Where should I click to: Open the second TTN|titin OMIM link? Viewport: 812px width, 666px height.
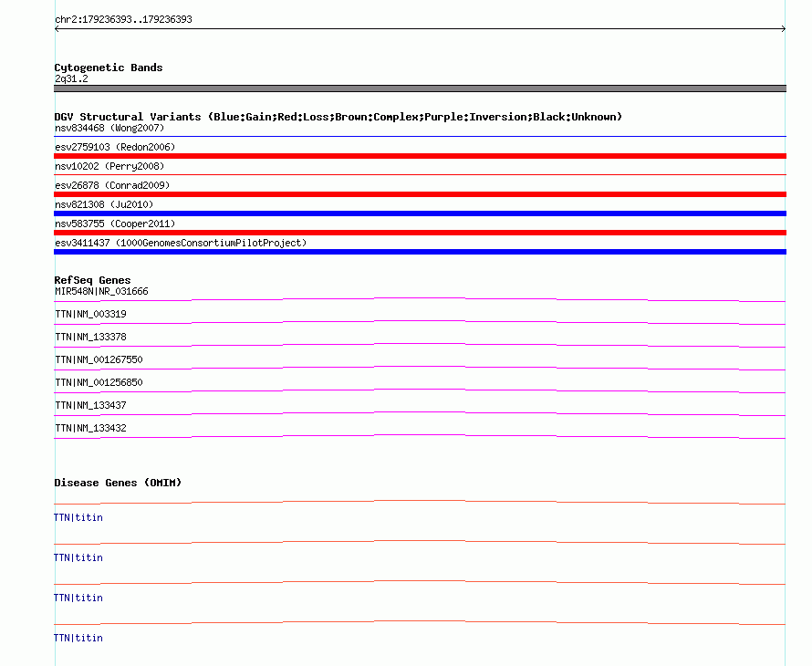[78, 557]
